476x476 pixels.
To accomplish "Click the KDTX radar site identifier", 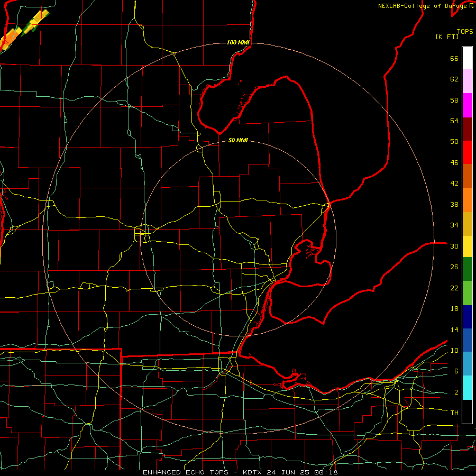I will click(x=253, y=472).
